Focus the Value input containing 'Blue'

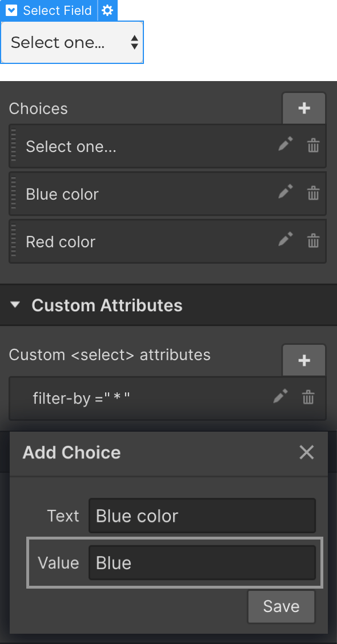point(202,562)
